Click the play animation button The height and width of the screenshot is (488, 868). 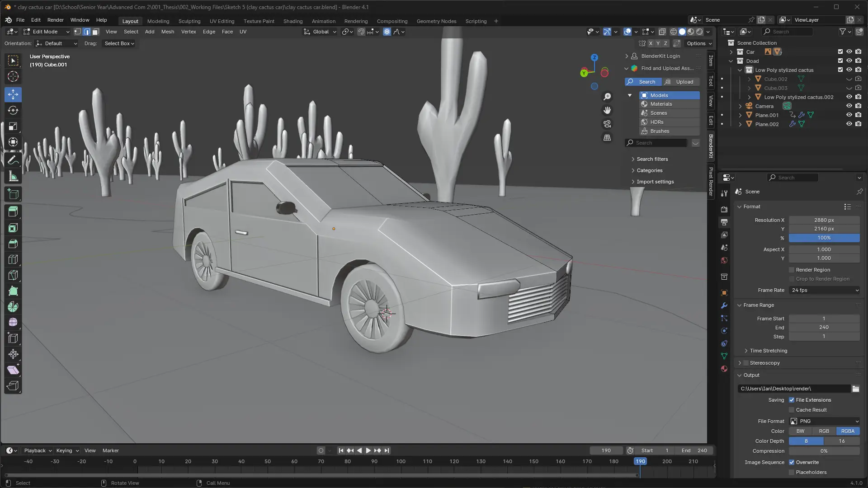pos(368,450)
